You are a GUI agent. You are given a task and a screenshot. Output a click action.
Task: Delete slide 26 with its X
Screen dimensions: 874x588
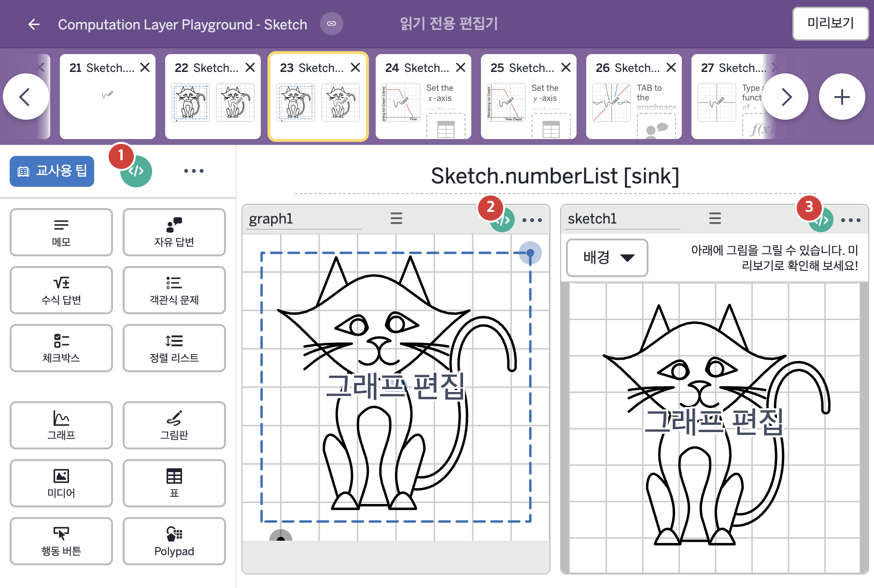point(671,68)
